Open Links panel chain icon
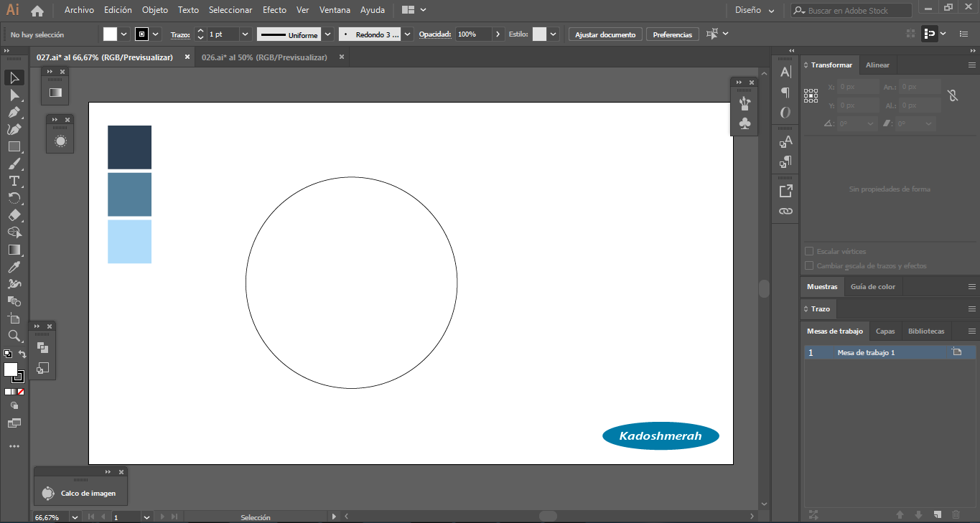This screenshot has height=523, width=980. (785, 211)
